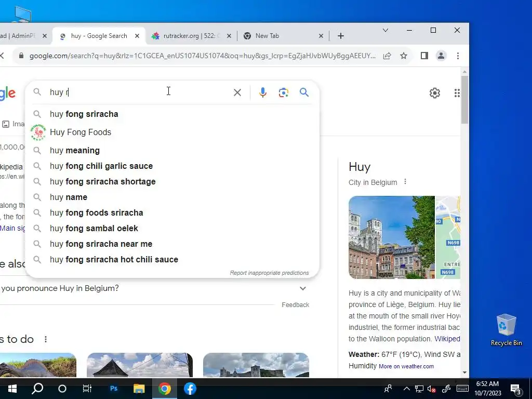Clear the search box with the X icon

237,92
